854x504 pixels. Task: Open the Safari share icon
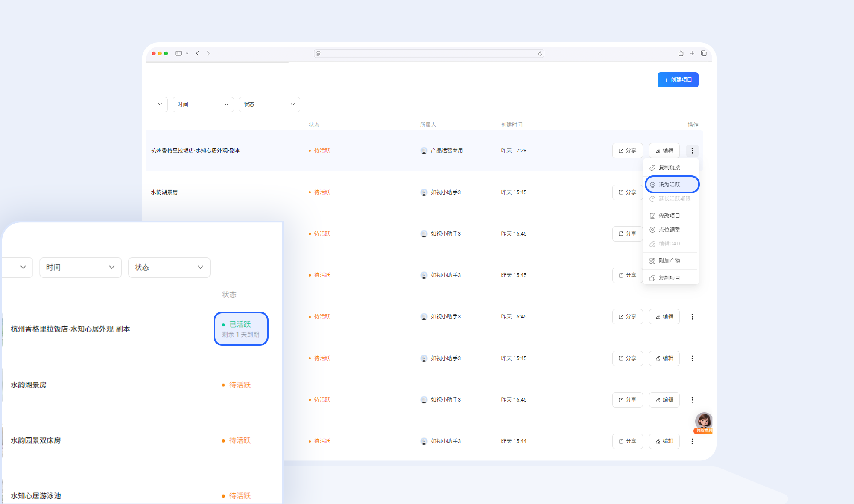pyautogui.click(x=681, y=53)
